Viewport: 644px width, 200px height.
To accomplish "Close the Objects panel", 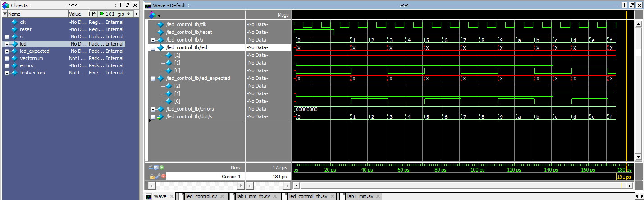I will coord(135,5).
